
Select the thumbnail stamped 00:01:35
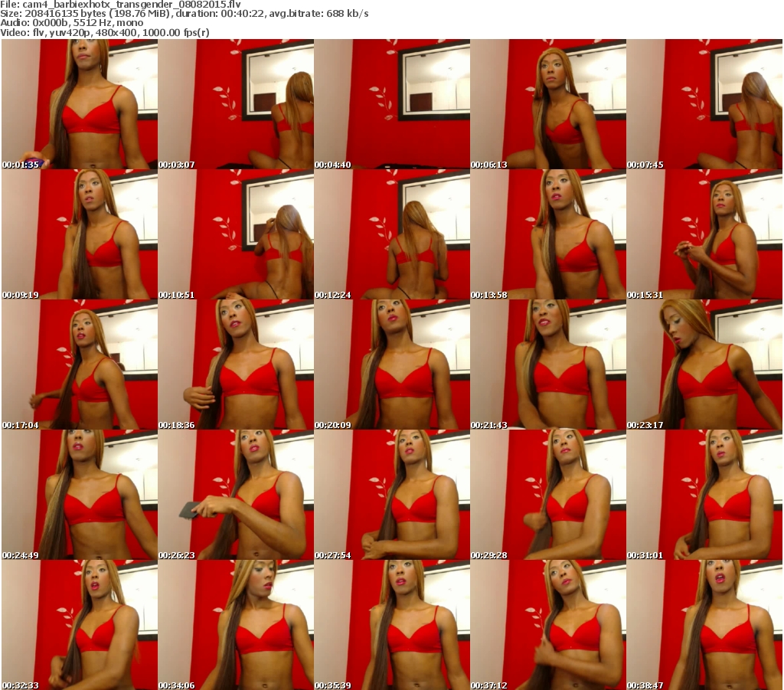coord(80,104)
